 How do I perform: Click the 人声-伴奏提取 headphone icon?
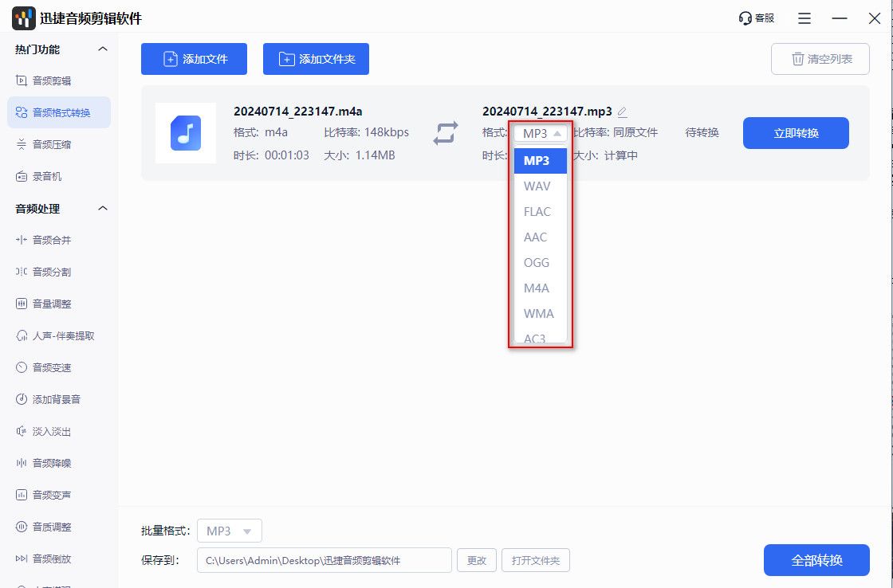[21, 336]
